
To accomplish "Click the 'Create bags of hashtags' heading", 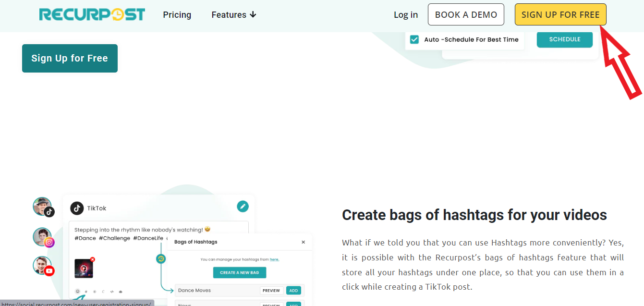I will (474, 215).
